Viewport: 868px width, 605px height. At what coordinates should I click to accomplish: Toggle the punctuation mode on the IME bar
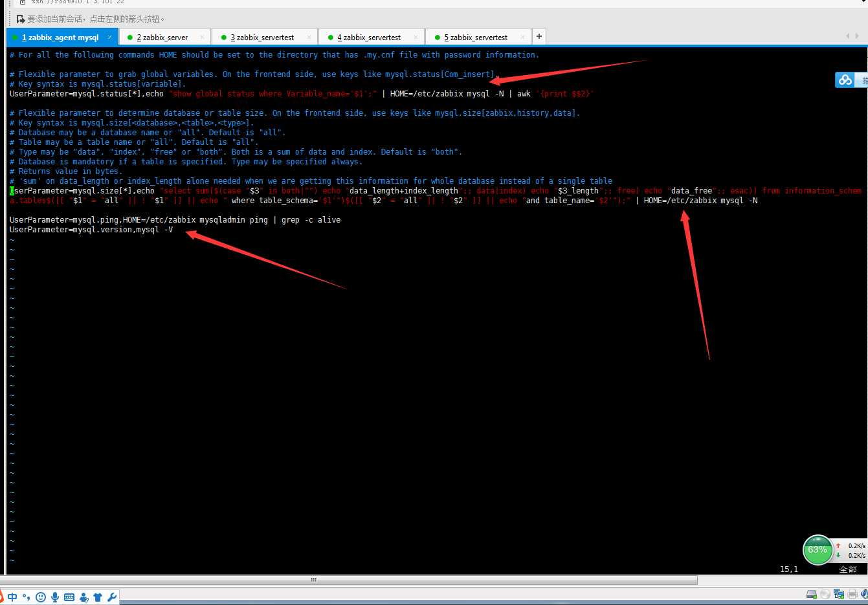(26, 597)
